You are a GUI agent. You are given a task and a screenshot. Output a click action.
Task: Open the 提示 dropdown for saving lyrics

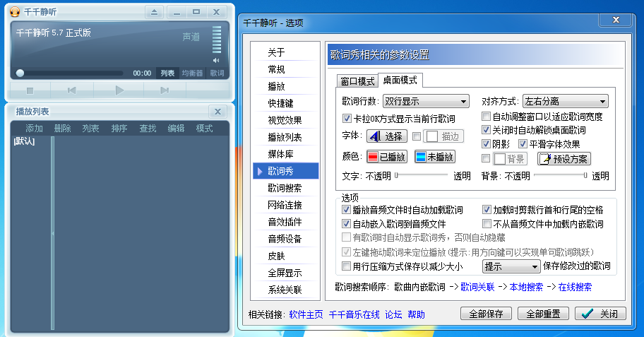pos(510,266)
